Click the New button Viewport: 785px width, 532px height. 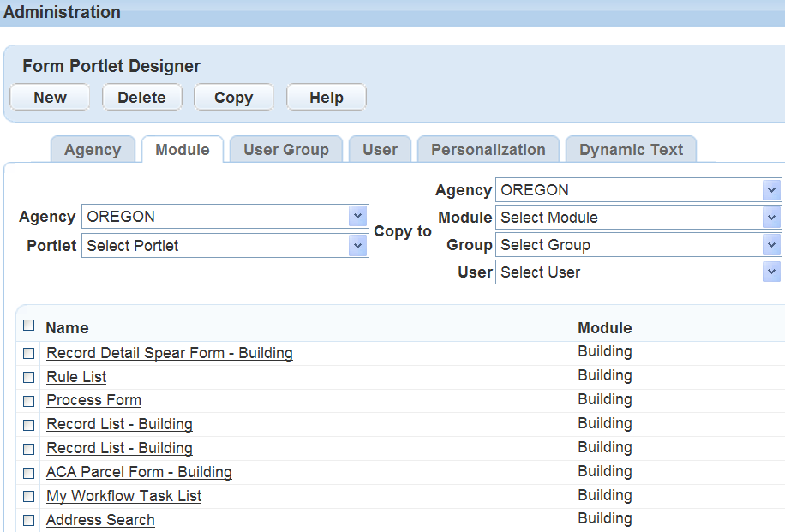(50, 98)
